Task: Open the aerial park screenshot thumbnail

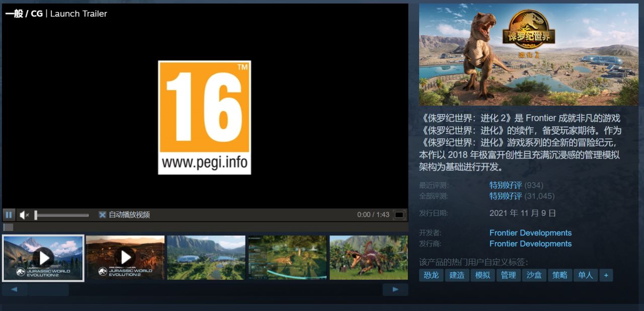Action: coord(206,258)
